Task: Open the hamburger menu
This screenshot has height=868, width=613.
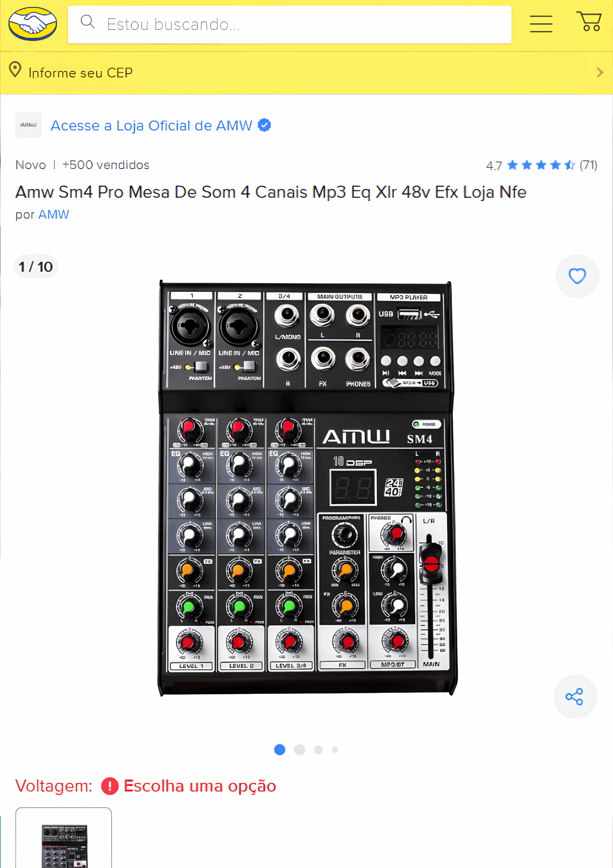Action: [x=541, y=24]
